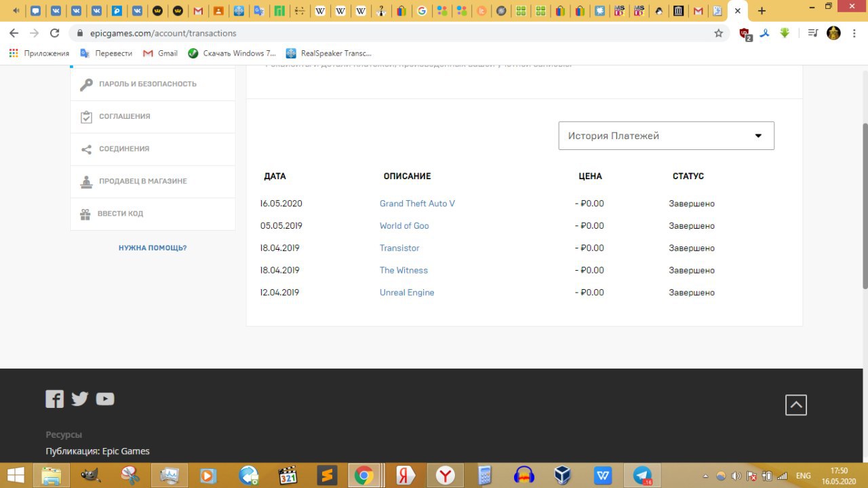Open The Witness transaction link

[x=403, y=270]
